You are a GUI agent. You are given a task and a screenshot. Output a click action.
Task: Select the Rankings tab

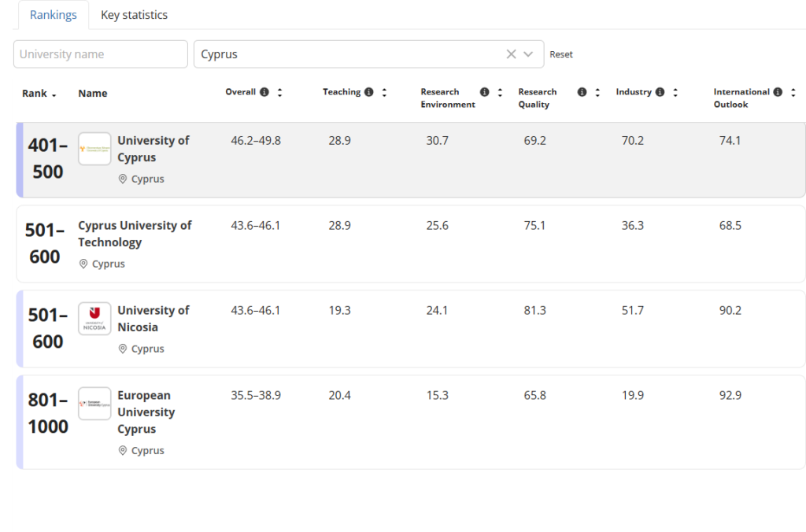54,15
